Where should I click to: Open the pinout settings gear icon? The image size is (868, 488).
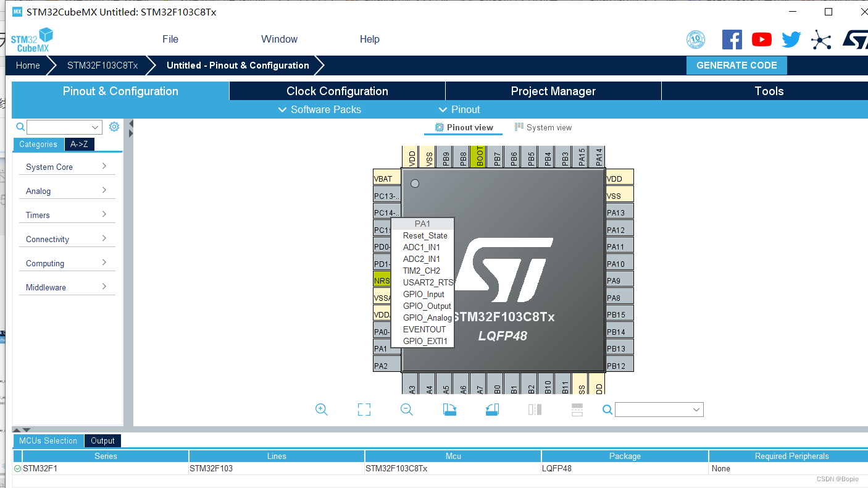(114, 126)
